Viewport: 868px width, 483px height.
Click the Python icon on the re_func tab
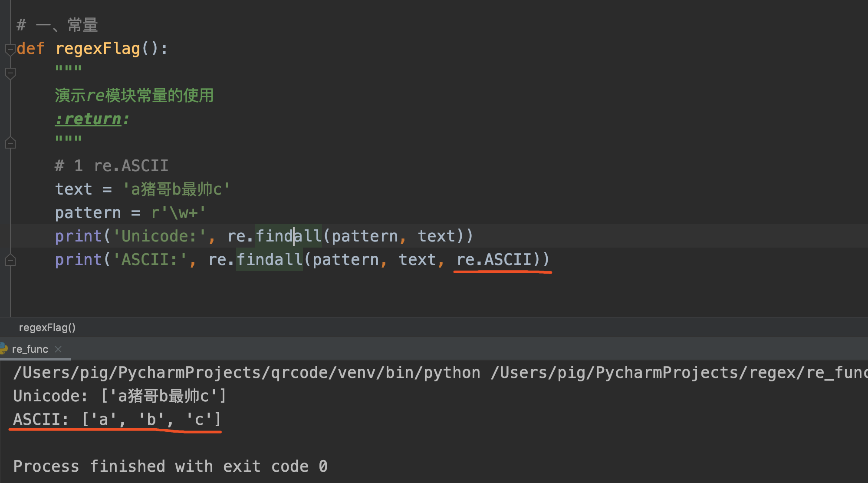(x=4, y=349)
